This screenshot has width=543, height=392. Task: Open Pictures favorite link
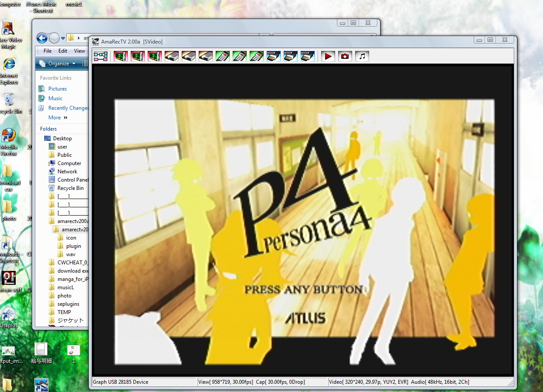click(x=58, y=89)
